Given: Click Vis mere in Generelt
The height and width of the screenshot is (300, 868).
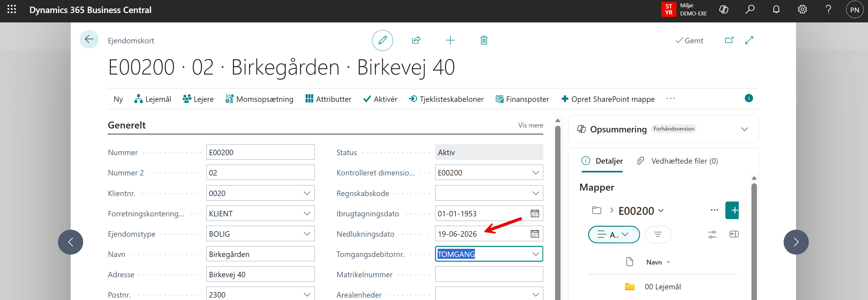Looking at the screenshot, I should click(x=531, y=125).
